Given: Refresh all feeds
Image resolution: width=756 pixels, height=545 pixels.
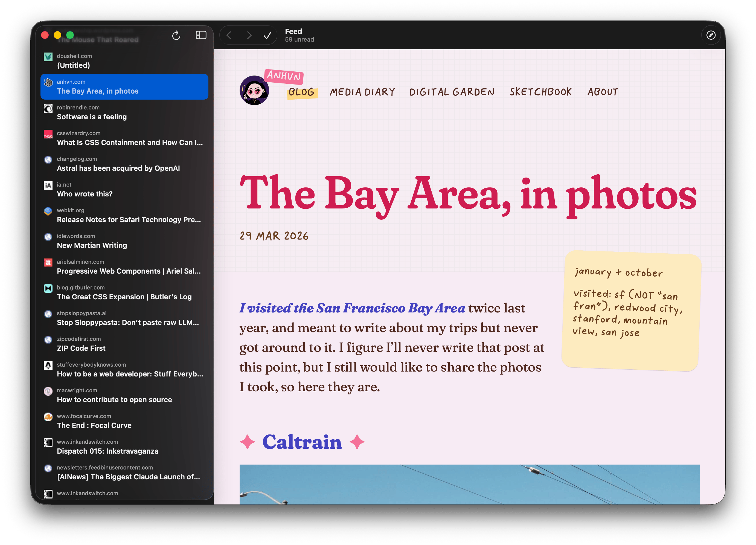Looking at the screenshot, I should coord(176,35).
